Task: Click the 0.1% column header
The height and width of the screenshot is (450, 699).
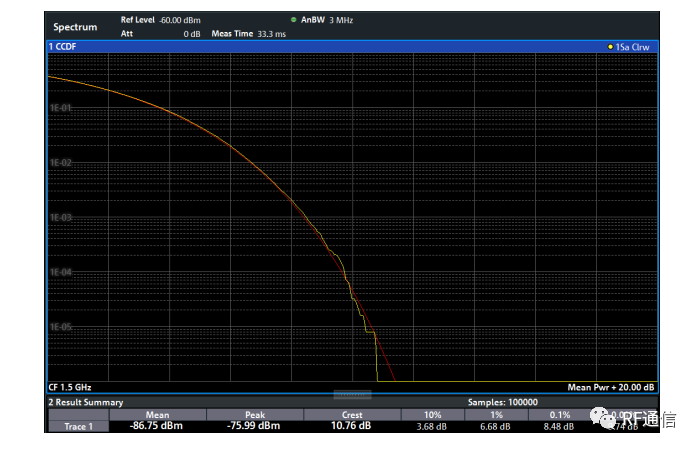Action: (559, 415)
